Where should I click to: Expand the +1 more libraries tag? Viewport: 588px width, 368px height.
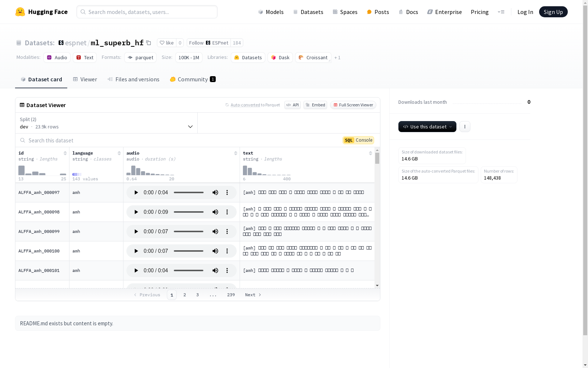337,57
